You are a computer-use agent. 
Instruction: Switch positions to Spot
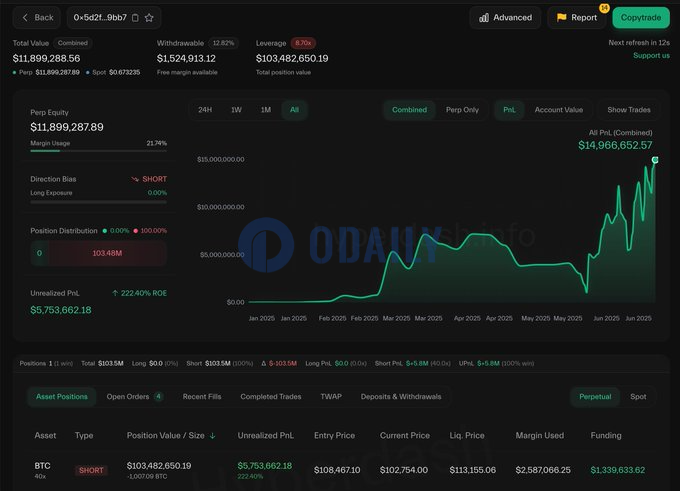tap(638, 396)
